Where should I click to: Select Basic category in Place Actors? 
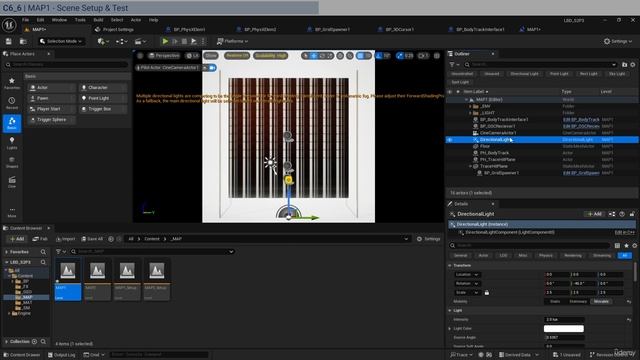point(12,123)
